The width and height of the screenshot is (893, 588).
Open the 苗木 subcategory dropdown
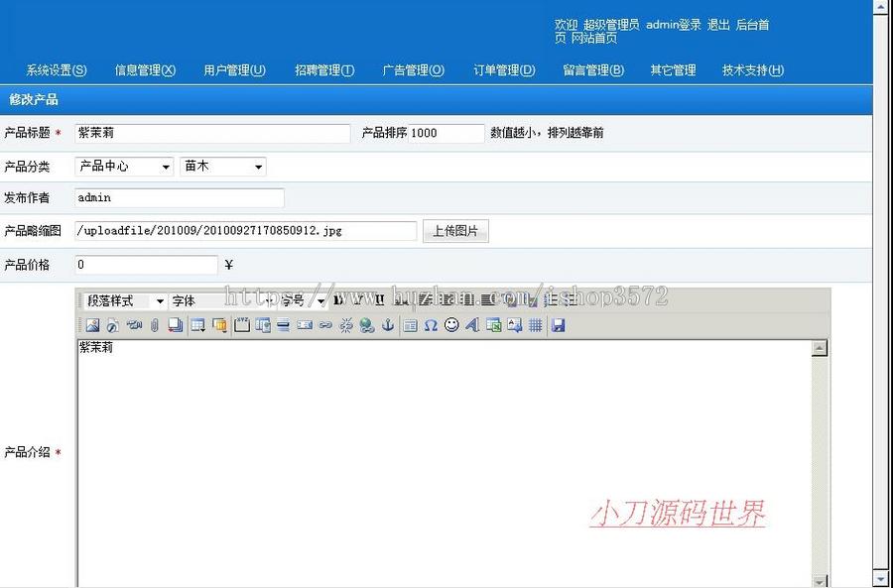coord(222,167)
